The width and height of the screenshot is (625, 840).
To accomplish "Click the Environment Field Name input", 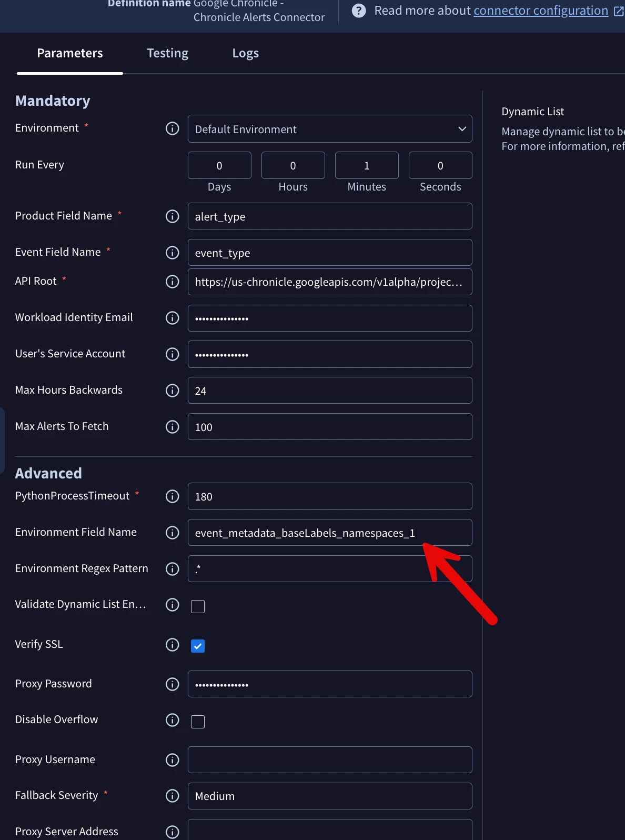I will (330, 533).
